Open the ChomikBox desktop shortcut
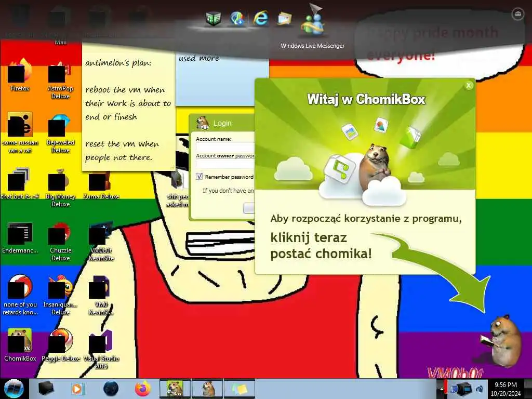The image size is (532, 399). point(20,345)
